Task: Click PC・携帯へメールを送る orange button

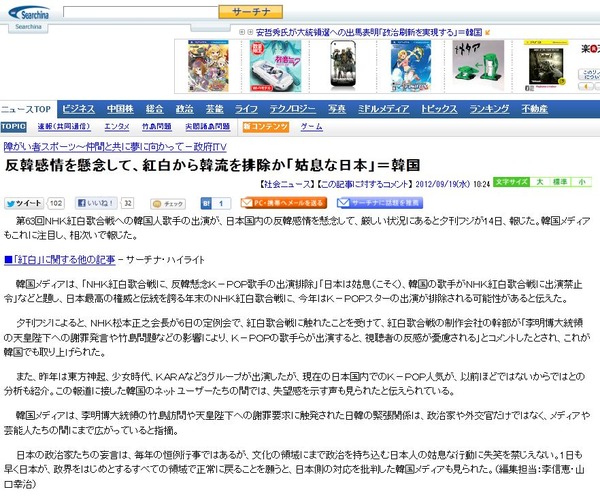Action: 284,203
